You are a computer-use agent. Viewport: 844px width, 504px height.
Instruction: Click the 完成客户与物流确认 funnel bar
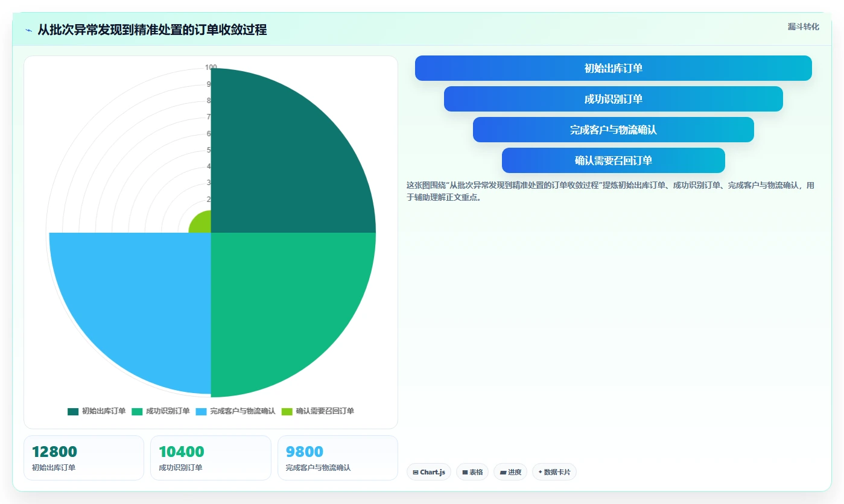(x=613, y=130)
